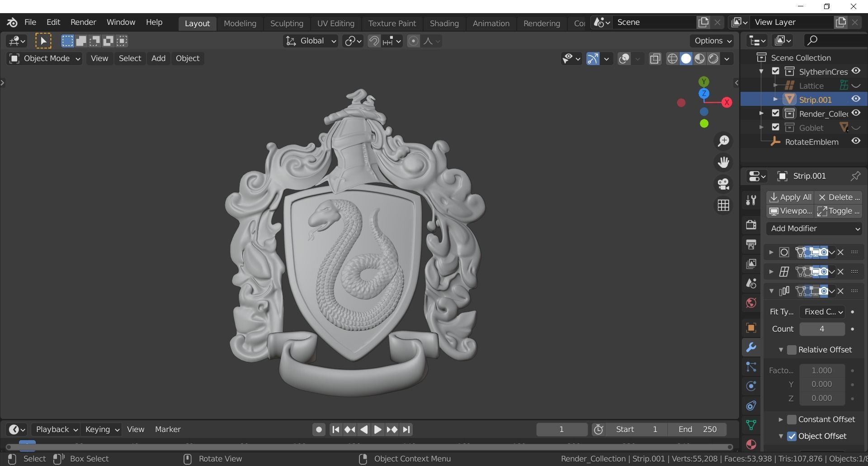Open the viewport Add menu

pos(158,58)
